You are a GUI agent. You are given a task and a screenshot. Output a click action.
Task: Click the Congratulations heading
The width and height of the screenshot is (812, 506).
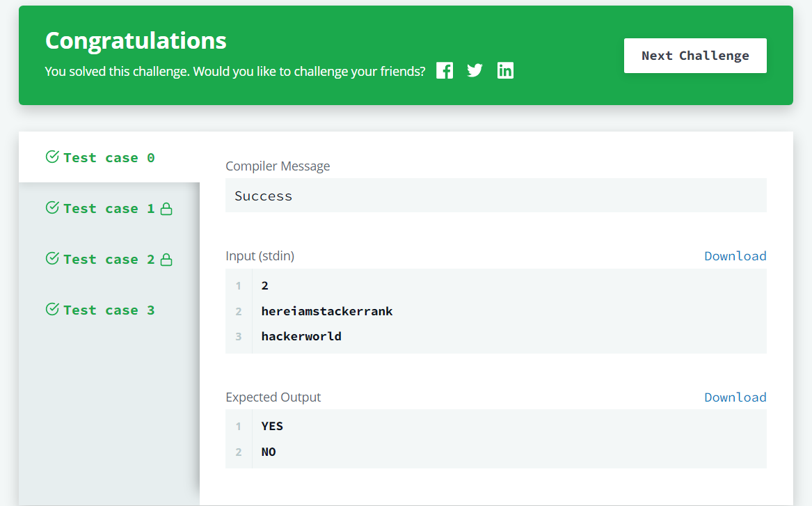pyautogui.click(x=136, y=41)
